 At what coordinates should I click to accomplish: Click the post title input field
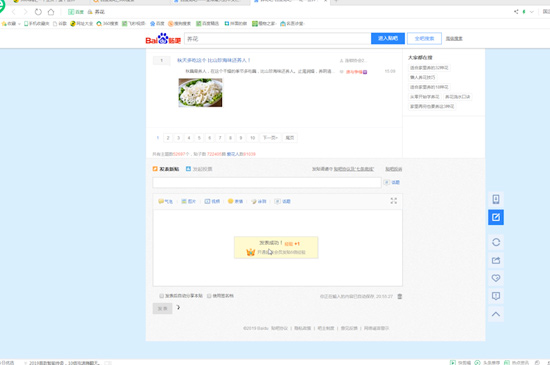267,182
